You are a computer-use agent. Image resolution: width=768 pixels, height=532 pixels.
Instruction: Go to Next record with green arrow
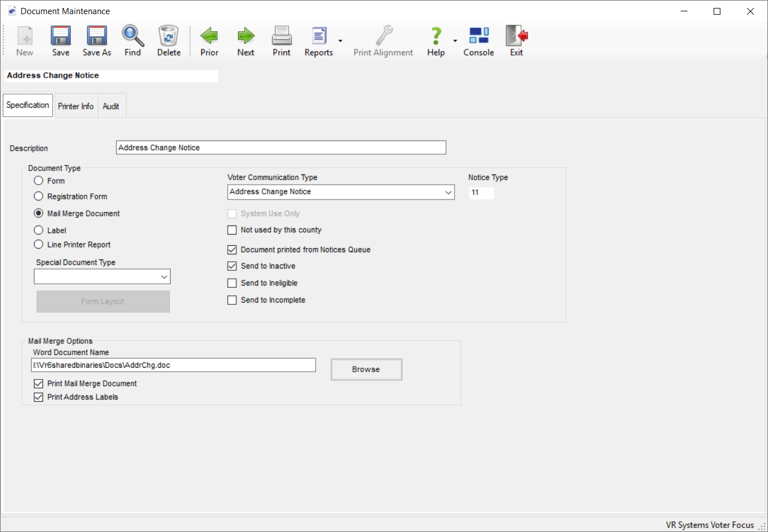click(245, 36)
